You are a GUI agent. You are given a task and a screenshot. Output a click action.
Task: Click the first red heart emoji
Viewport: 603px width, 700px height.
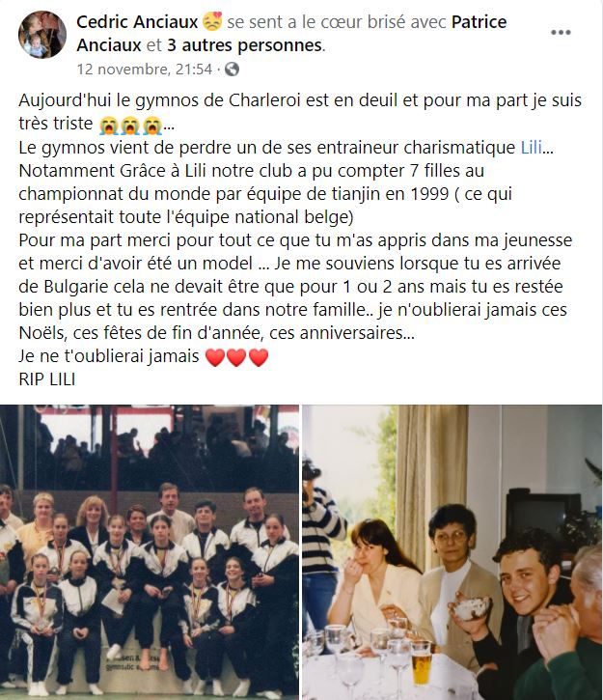[x=215, y=357]
